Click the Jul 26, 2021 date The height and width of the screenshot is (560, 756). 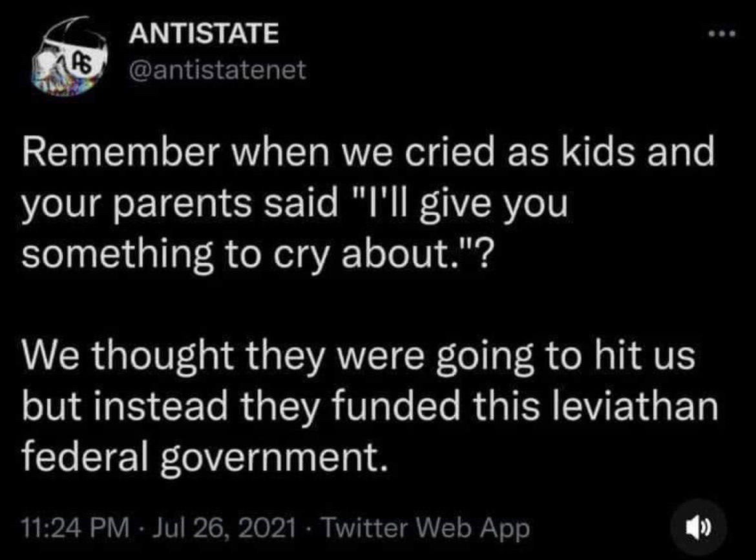tap(223, 528)
